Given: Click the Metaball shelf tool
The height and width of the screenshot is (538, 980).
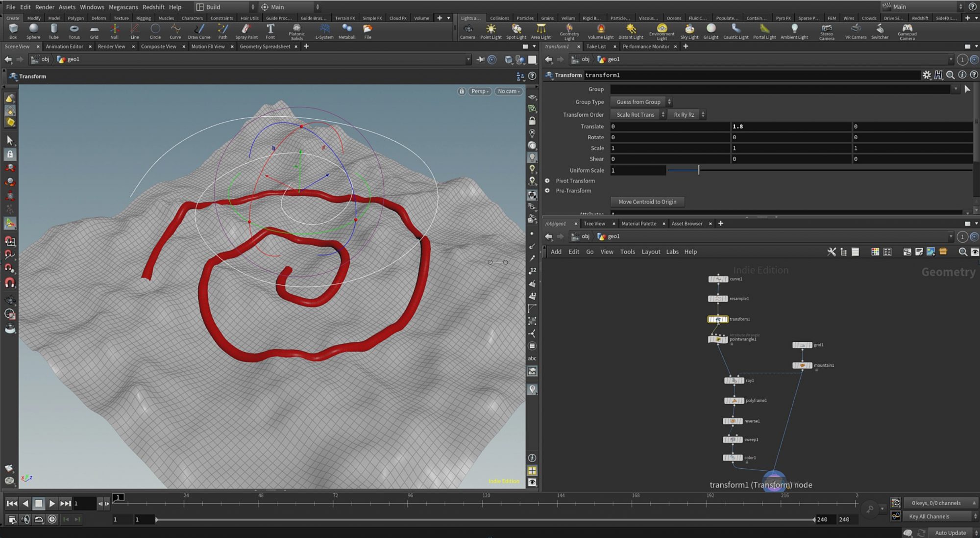Looking at the screenshot, I should 347,31.
